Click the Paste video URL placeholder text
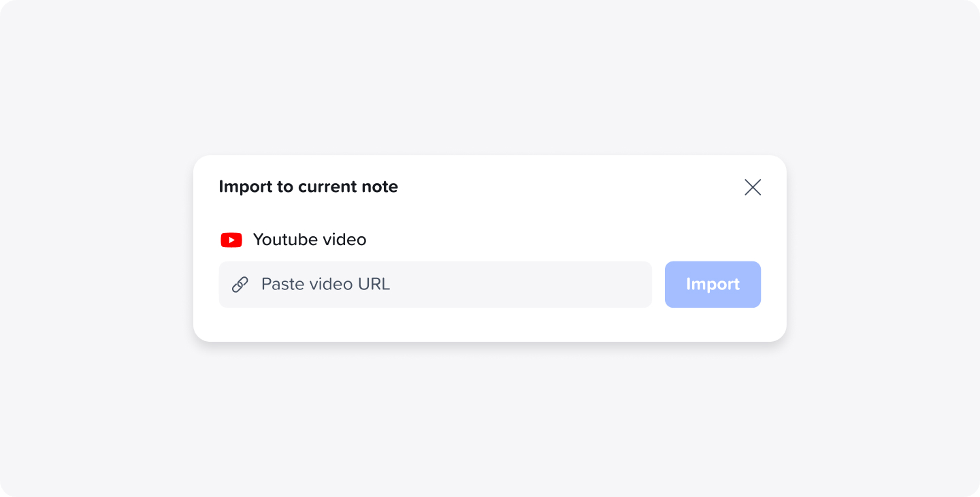 [325, 284]
